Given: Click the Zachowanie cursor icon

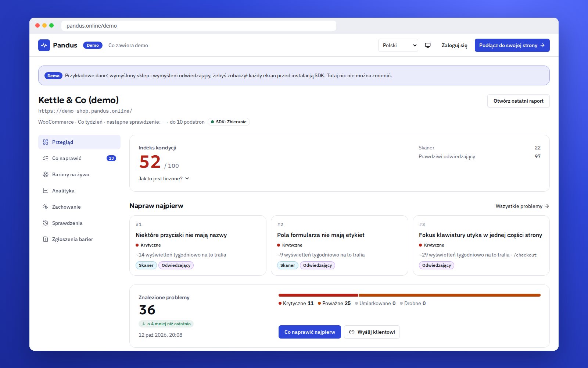Looking at the screenshot, I should tap(46, 207).
